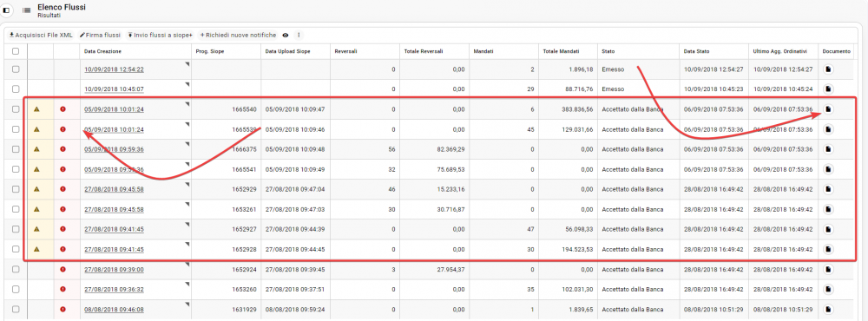Click the list icon next to Elenco Flussi
This screenshot has width=868, height=321.
[26, 10]
